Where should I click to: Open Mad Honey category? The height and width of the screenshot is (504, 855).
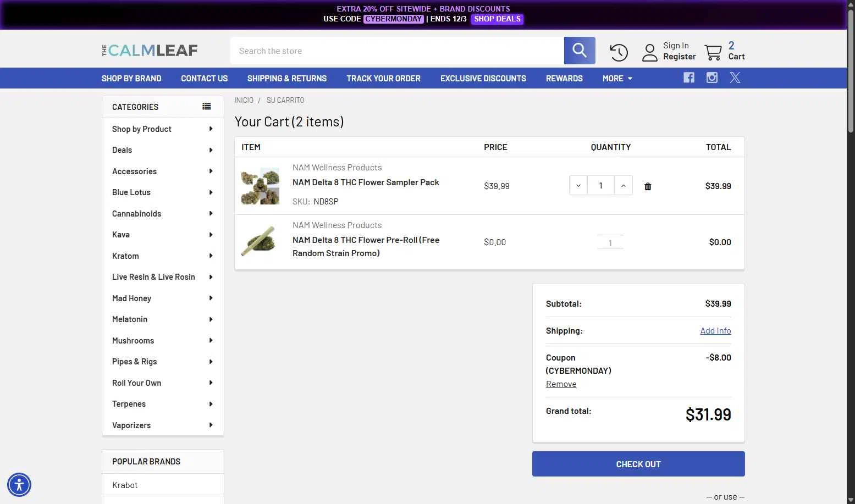tap(131, 298)
